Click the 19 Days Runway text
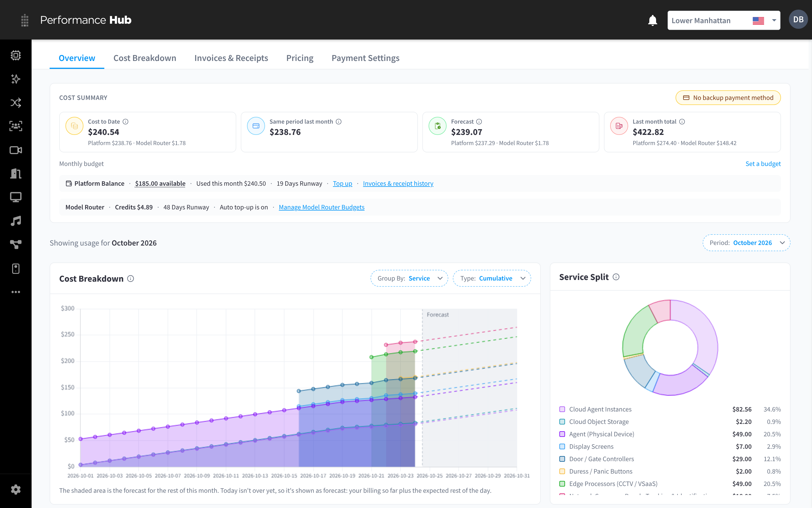This screenshot has width=812, height=508. [299, 183]
